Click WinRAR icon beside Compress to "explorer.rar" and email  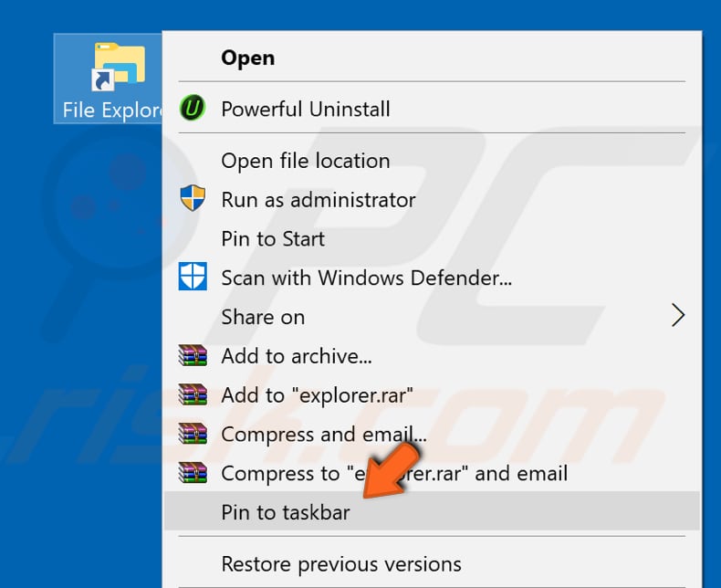coord(193,473)
